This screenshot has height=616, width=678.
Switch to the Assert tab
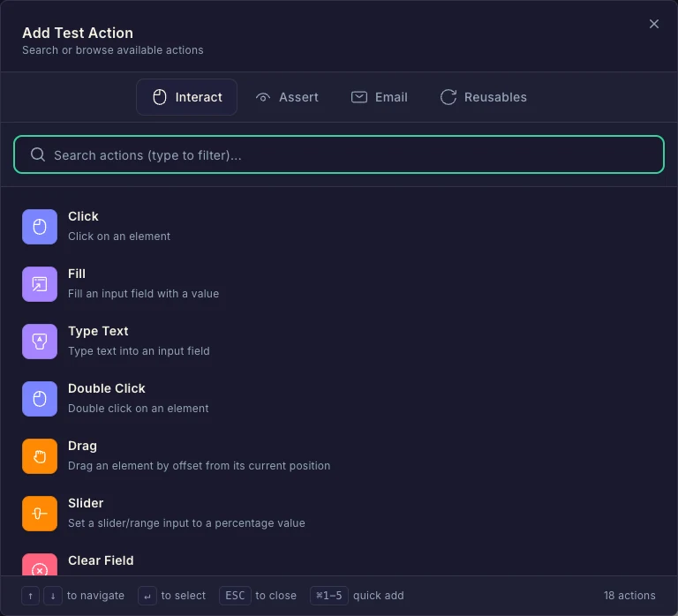pos(287,97)
